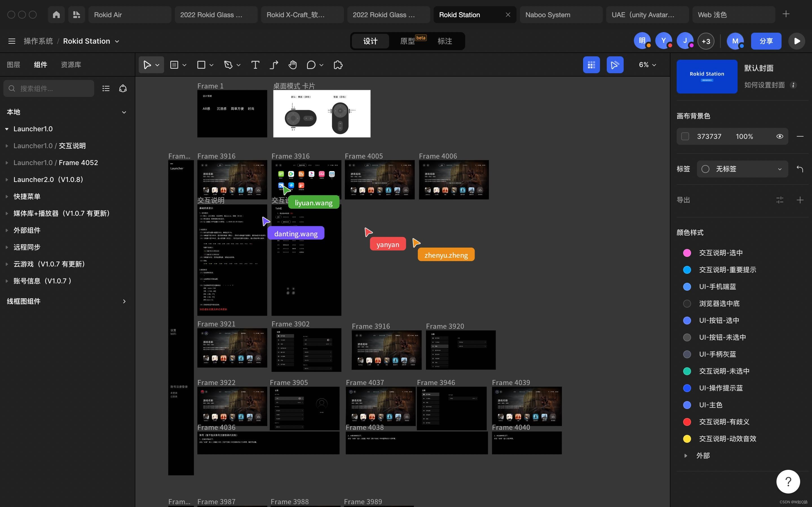Select the Comment tool

coord(311,65)
